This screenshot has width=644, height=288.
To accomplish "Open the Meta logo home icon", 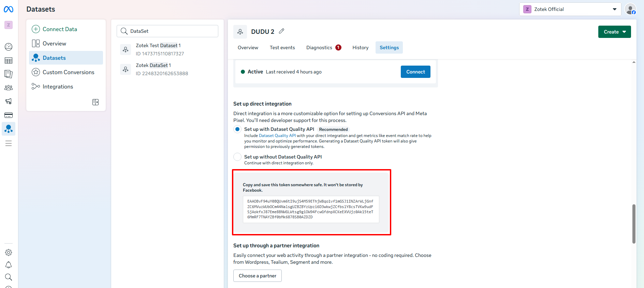I will tap(9, 9).
